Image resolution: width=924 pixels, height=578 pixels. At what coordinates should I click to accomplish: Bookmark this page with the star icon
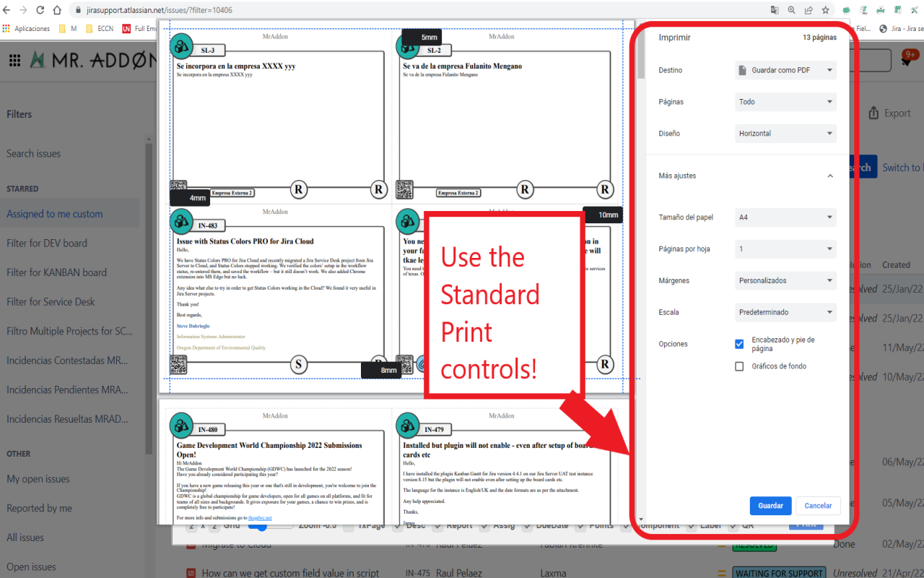[825, 10]
